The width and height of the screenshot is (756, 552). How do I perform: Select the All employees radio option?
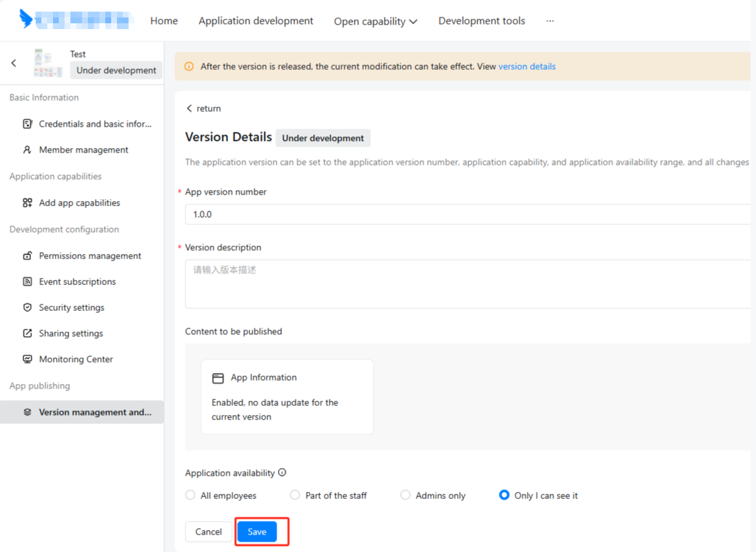190,495
